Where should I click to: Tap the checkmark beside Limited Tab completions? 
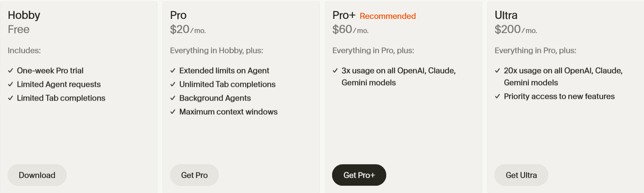point(10,98)
